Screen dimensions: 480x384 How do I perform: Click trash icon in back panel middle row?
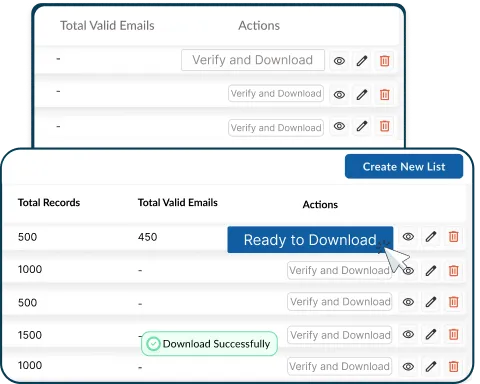(385, 95)
